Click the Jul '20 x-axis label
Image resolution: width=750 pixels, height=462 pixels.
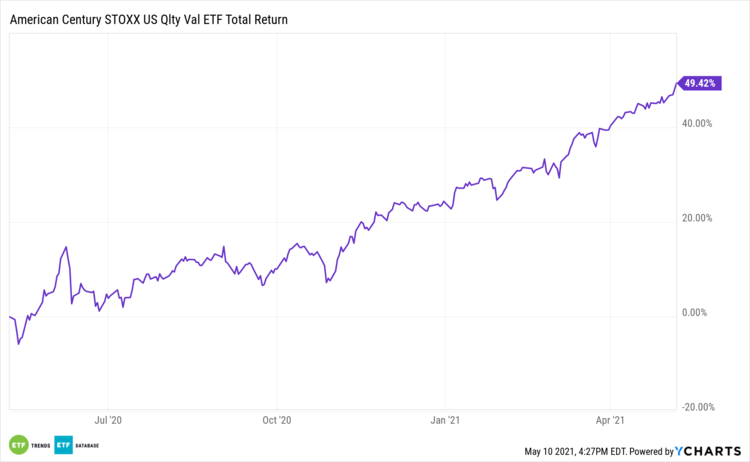click(x=108, y=421)
